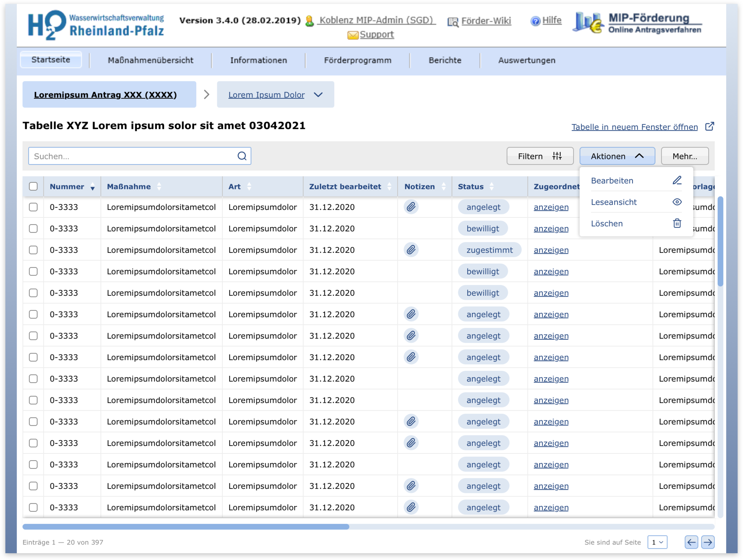The width and height of the screenshot is (743, 560).
Task: Open the paperclip note in first row
Action: pos(411,207)
